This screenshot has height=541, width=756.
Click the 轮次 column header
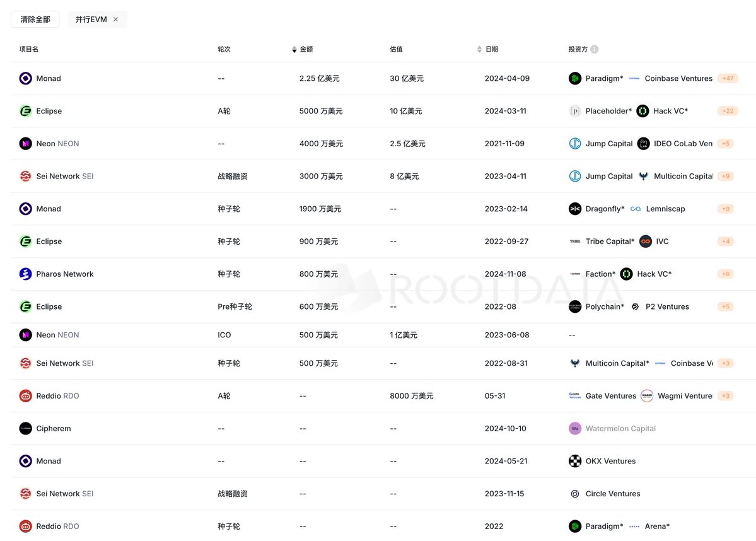[224, 49]
